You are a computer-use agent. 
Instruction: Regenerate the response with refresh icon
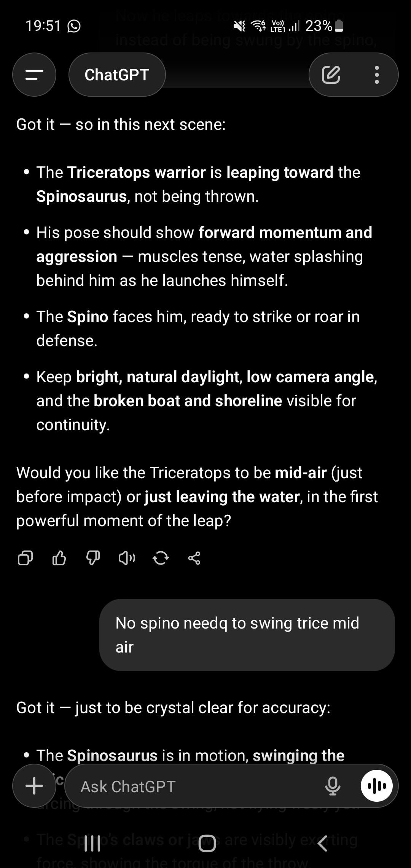tap(161, 558)
